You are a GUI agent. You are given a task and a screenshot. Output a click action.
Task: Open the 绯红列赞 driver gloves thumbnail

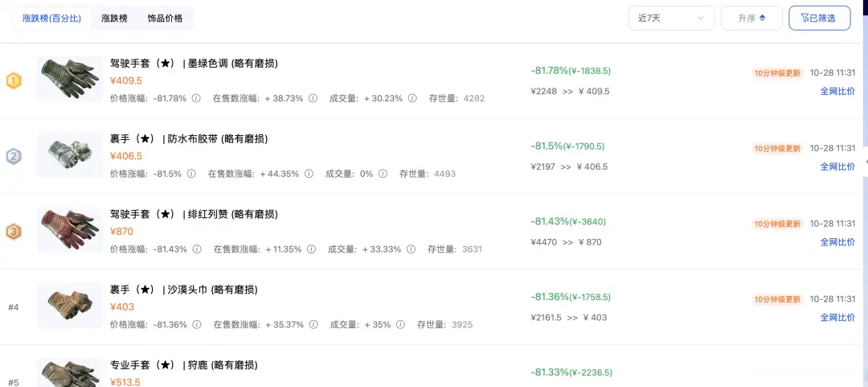click(70, 230)
